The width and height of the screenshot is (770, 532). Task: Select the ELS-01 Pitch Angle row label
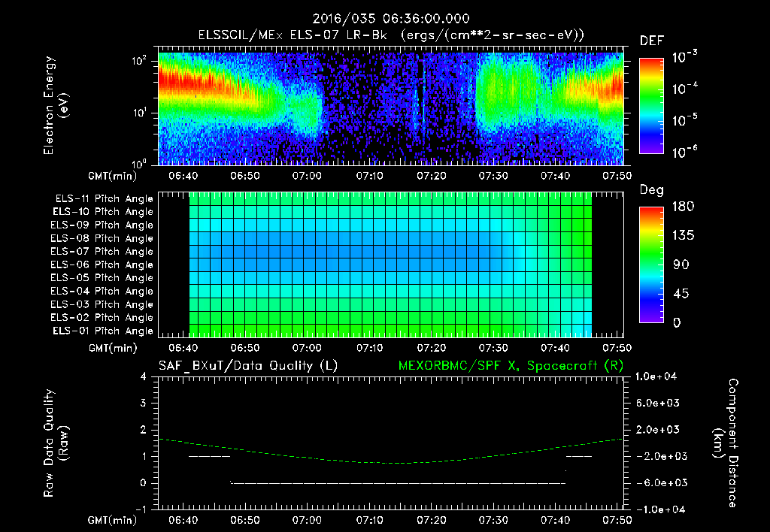click(x=103, y=331)
